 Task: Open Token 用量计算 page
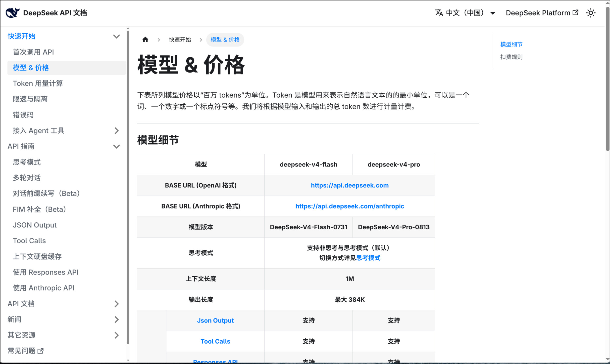click(x=38, y=83)
